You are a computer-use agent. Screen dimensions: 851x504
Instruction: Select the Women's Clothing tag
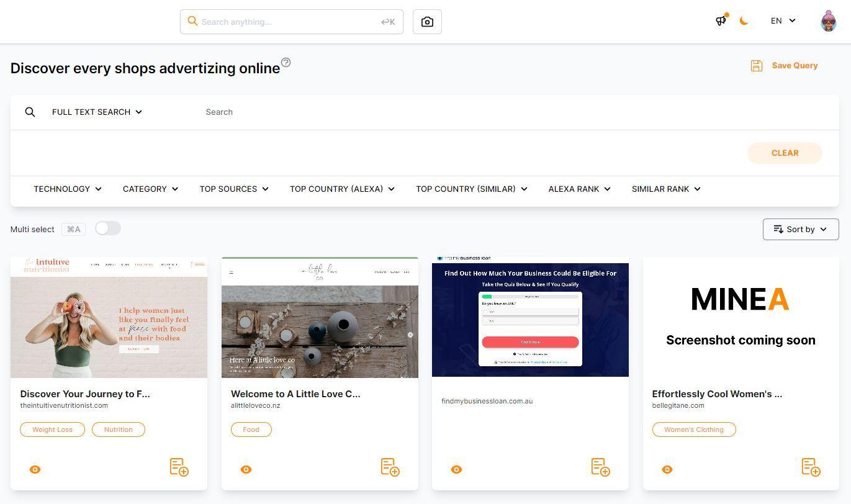click(694, 430)
